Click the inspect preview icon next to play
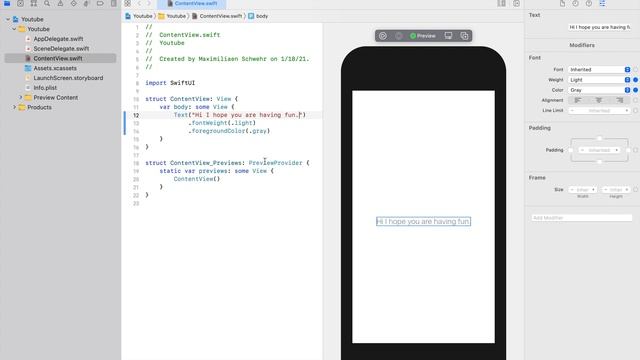The width and height of the screenshot is (640, 360). point(399,36)
